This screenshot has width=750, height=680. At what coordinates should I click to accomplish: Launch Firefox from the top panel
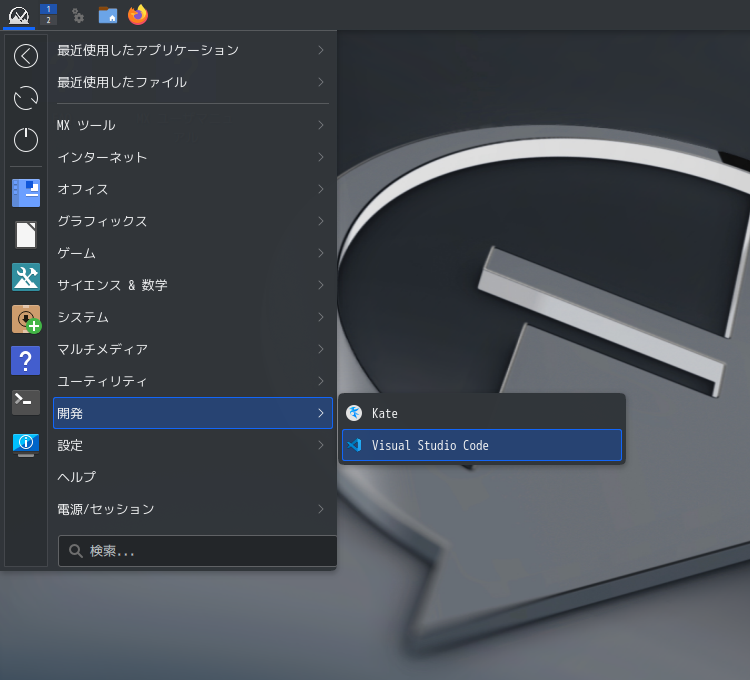[x=138, y=15]
